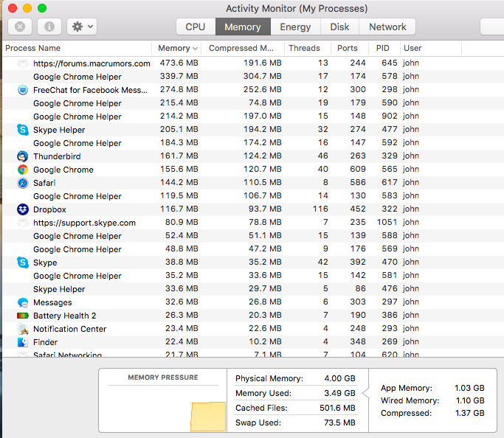504x438 pixels.
Task: Select Google Chrome Helper with PID 569
Action: tap(253, 249)
